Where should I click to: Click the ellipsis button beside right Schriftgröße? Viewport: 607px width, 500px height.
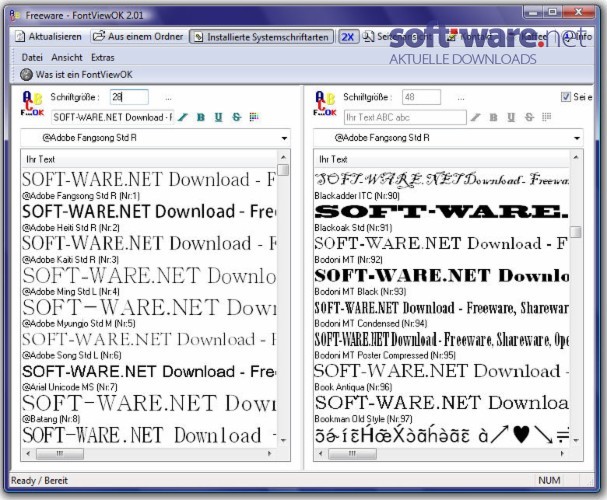coord(461,98)
